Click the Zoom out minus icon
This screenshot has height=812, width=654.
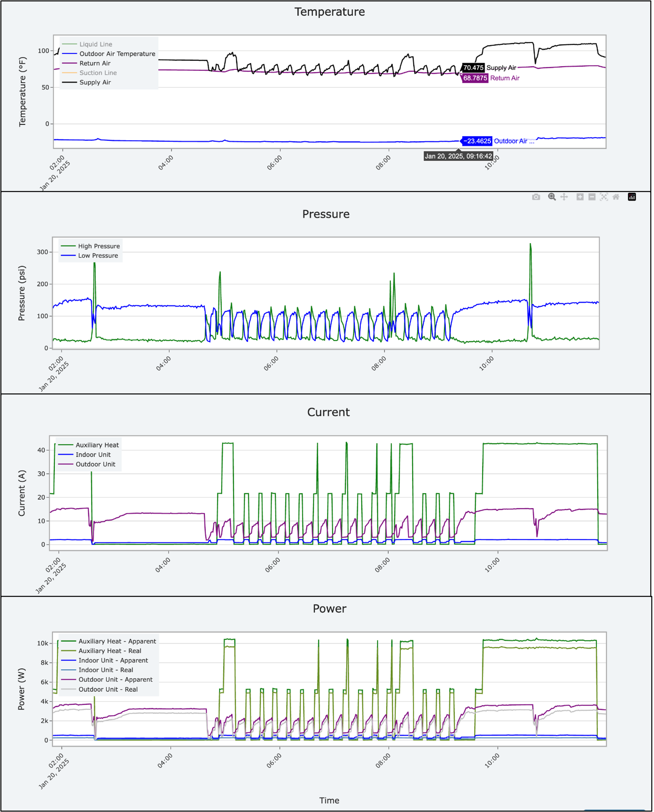click(592, 197)
